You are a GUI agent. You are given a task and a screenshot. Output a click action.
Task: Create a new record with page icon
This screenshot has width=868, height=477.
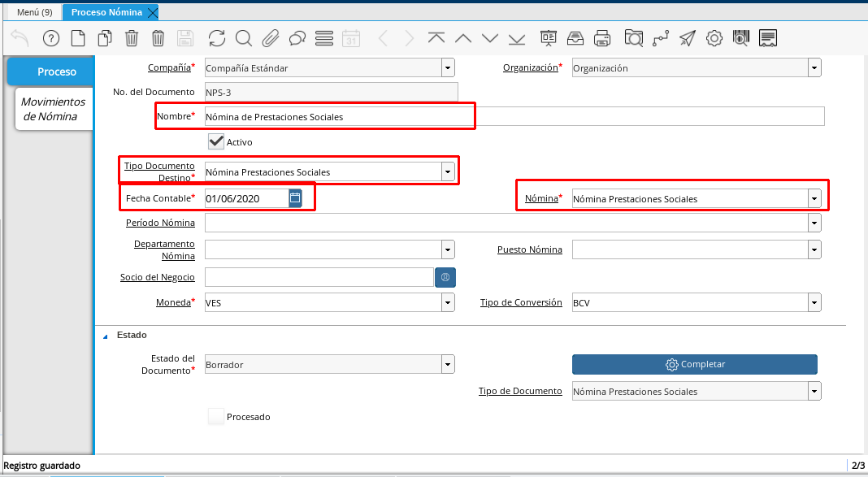click(78, 38)
